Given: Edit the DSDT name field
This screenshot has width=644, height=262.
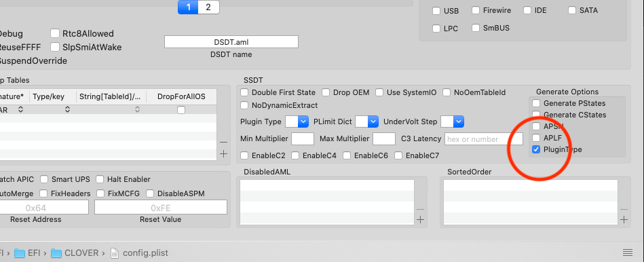Looking at the screenshot, I should [231, 42].
